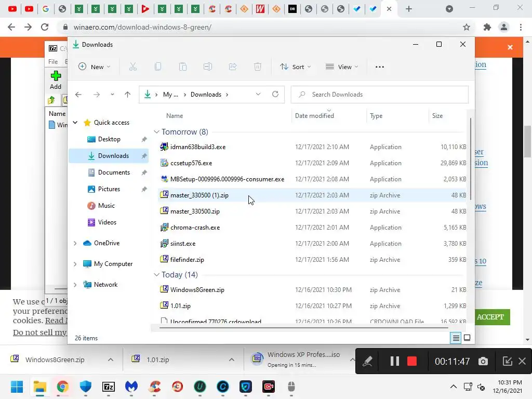The width and height of the screenshot is (532, 399).
Task: Click the Paste clipboard icon in Explorer toolbar
Action: coord(183,67)
